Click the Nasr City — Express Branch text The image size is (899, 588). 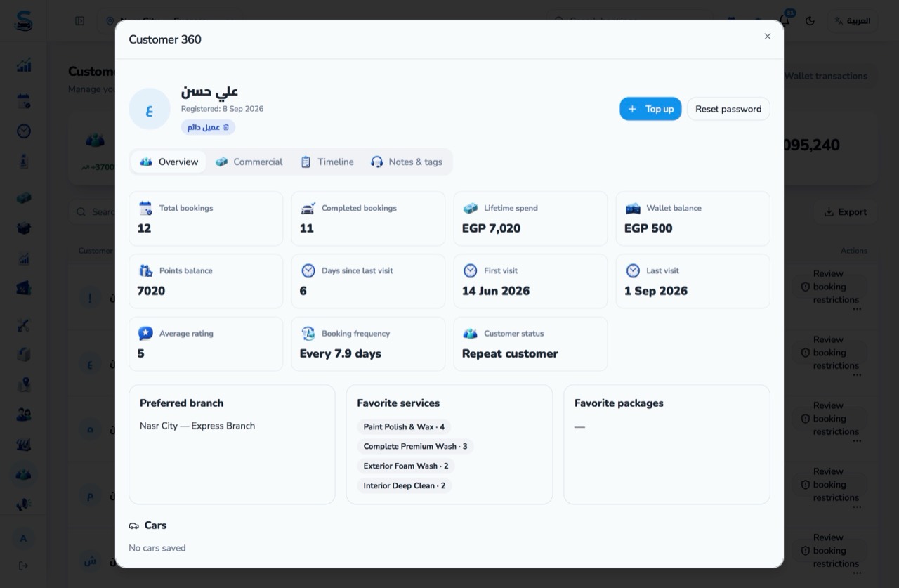[x=197, y=426]
